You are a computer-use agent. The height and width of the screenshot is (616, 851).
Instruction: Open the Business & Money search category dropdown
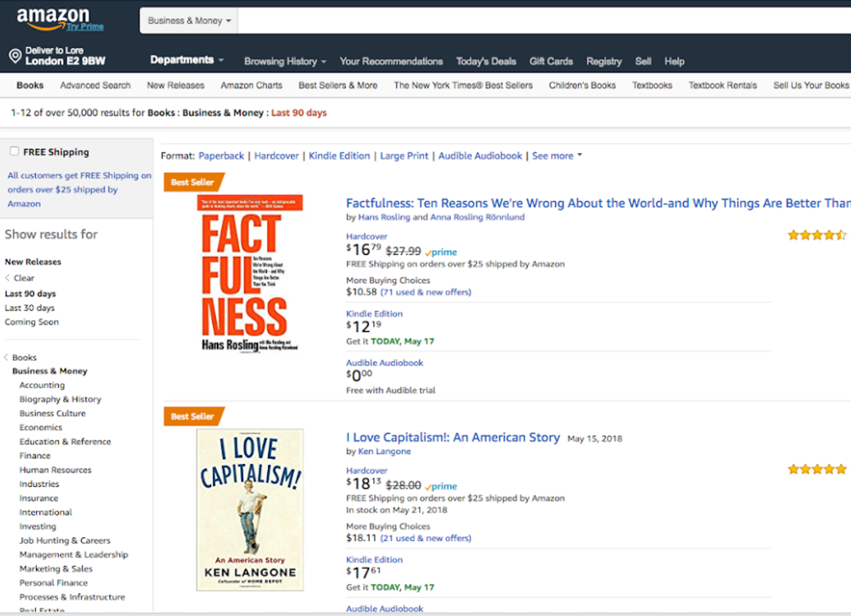coord(189,20)
